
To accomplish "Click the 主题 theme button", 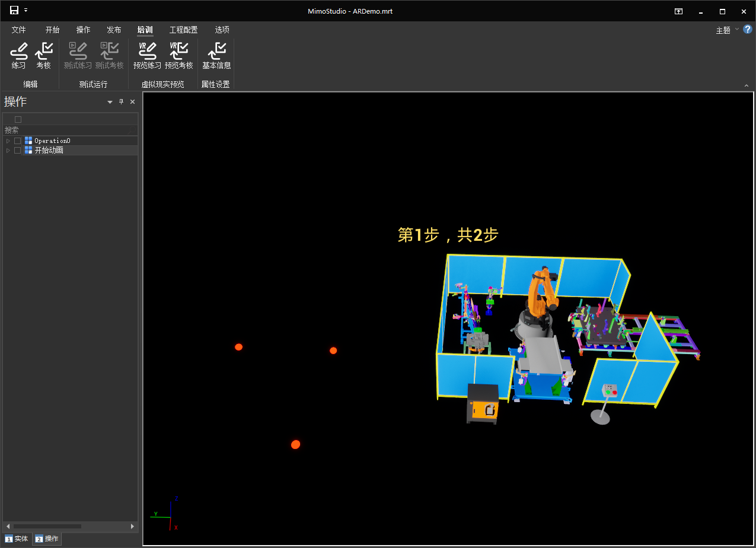I will pos(723,30).
